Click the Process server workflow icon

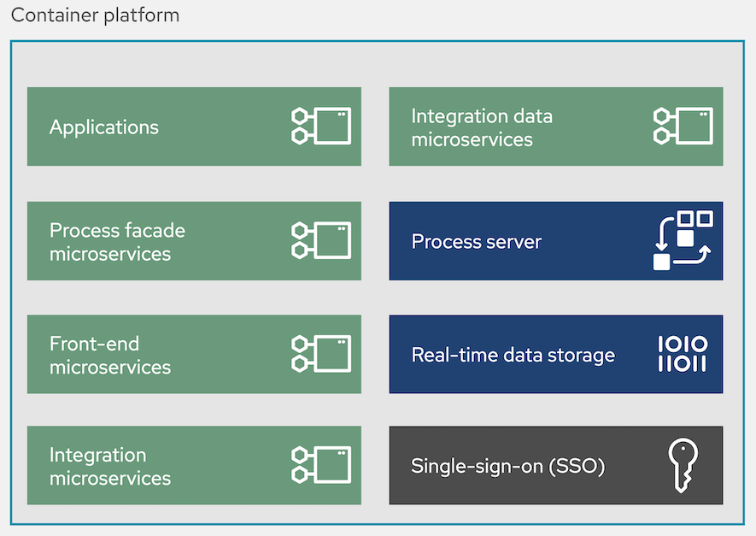[x=682, y=240]
